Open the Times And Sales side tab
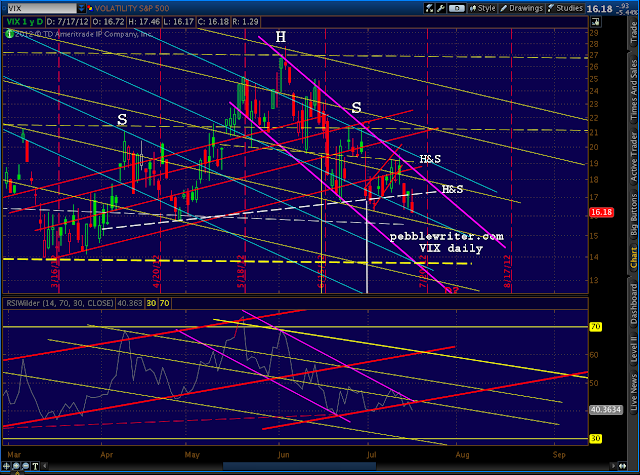 [633, 90]
